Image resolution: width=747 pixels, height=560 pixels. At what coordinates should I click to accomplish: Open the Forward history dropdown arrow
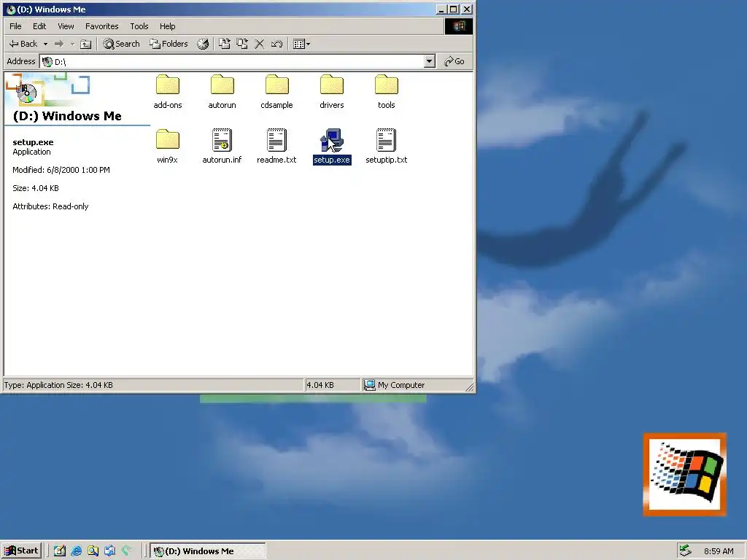point(72,44)
